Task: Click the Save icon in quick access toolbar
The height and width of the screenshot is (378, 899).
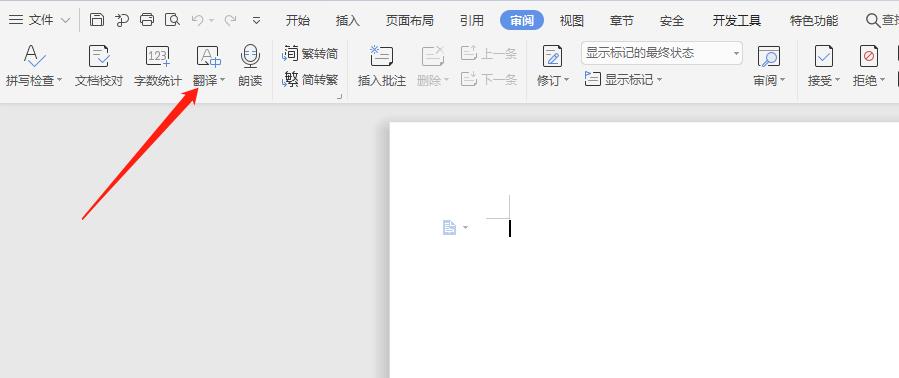Action: coord(97,20)
